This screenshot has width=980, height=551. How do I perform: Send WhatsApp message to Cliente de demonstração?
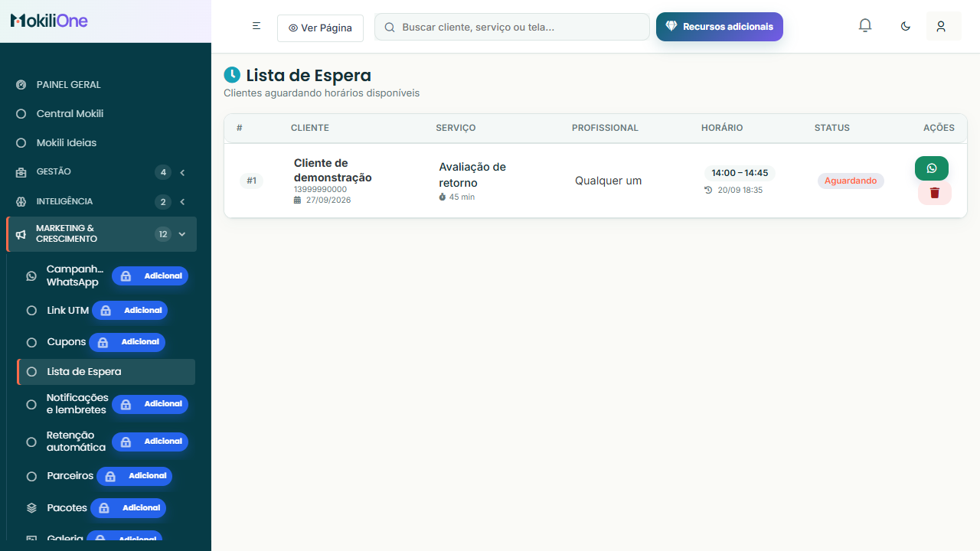pyautogui.click(x=932, y=168)
